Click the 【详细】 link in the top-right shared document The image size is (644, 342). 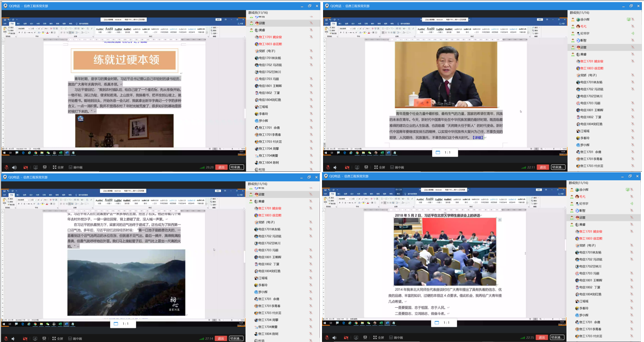tap(477, 138)
